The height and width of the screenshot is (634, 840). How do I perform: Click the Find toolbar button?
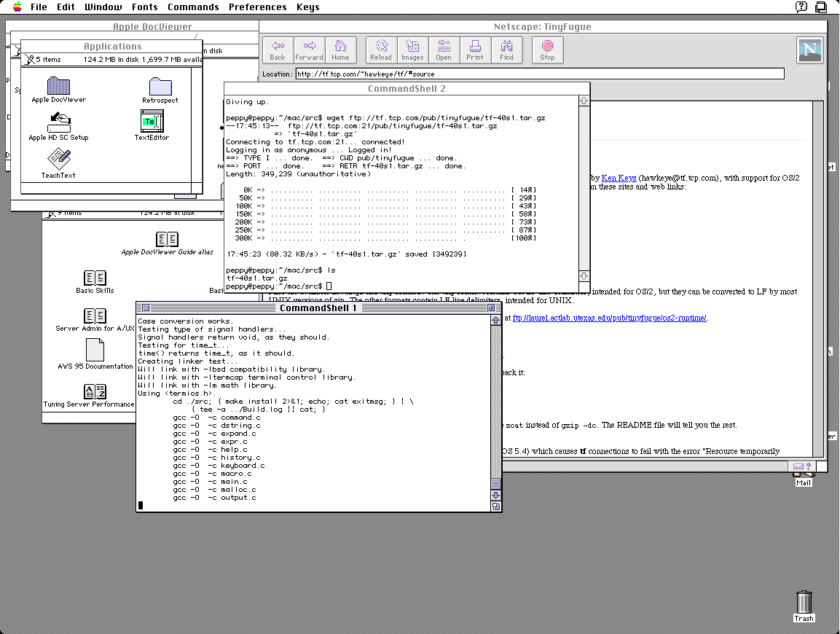click(x=506, y=50)
